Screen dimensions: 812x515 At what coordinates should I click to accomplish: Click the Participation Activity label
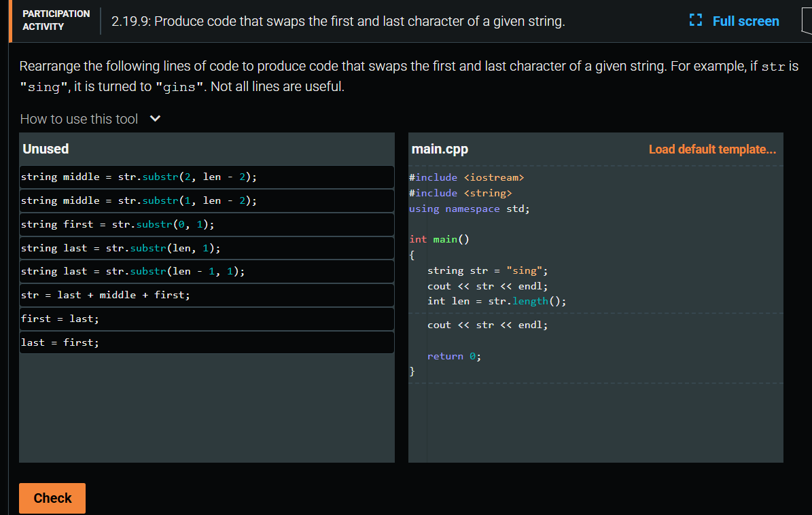[56, 20]
